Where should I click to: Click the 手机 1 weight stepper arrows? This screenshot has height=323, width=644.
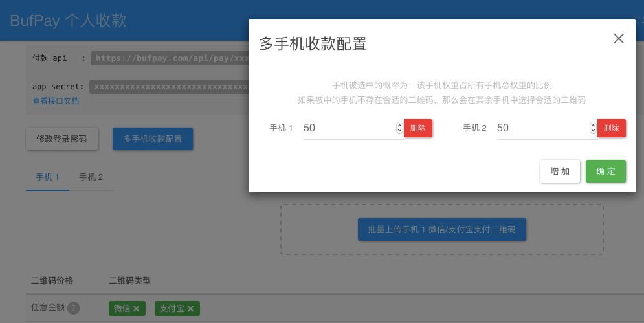tap(399, 128)
